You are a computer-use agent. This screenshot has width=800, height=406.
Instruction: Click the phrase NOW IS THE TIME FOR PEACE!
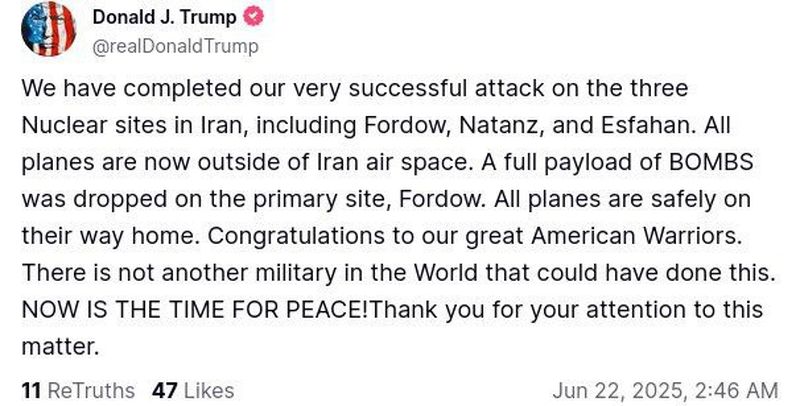click(194, 310)
